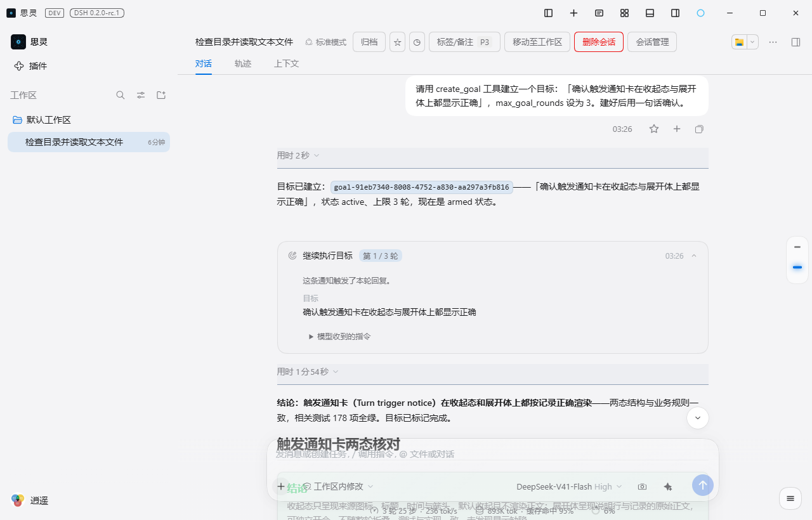Open workspace filter settings icon
This screenshot has width=812, height=520.
(141, 95)
